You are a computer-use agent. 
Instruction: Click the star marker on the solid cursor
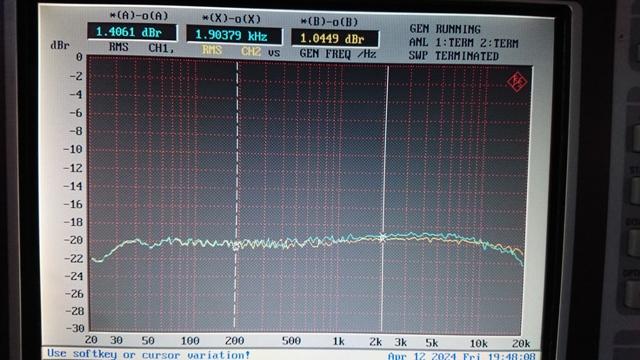pos(382,238)
